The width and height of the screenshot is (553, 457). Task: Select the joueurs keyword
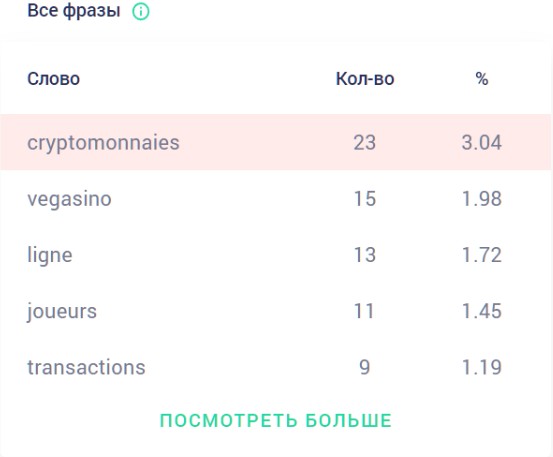coord(62,311)
